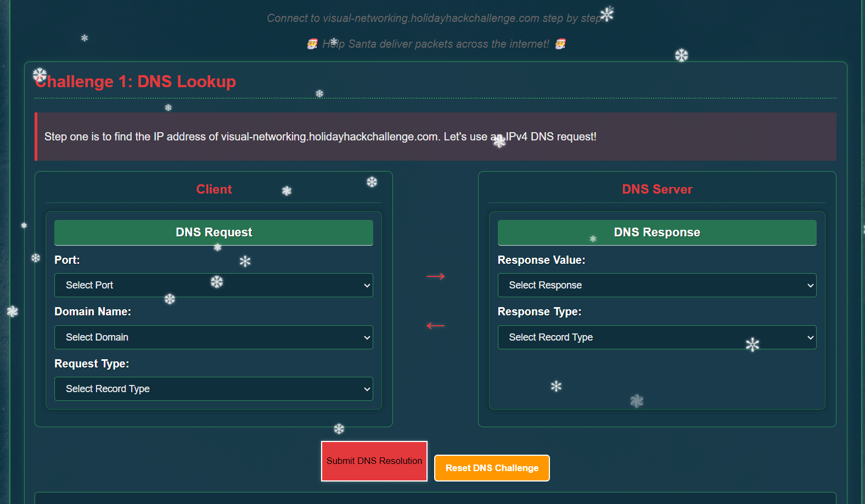
Task: Click Reset DNS Challenge button
Action: pyautogui.click(x=492, y=468)
